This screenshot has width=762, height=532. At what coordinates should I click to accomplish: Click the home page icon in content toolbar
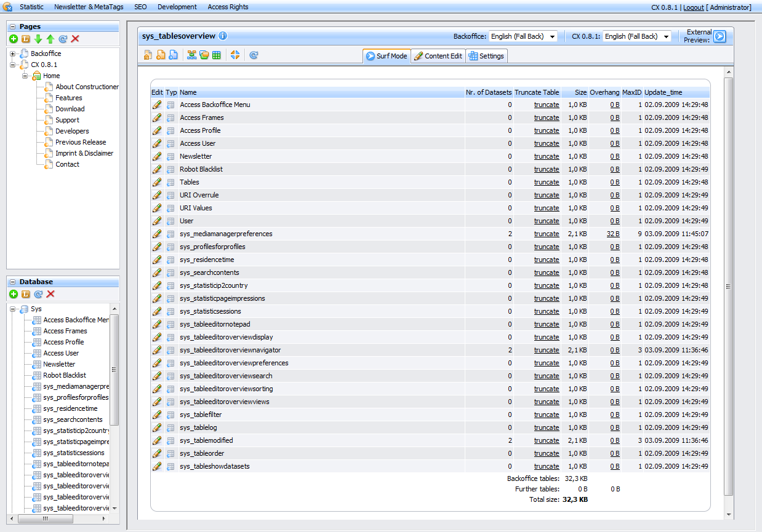pos(148,55)
